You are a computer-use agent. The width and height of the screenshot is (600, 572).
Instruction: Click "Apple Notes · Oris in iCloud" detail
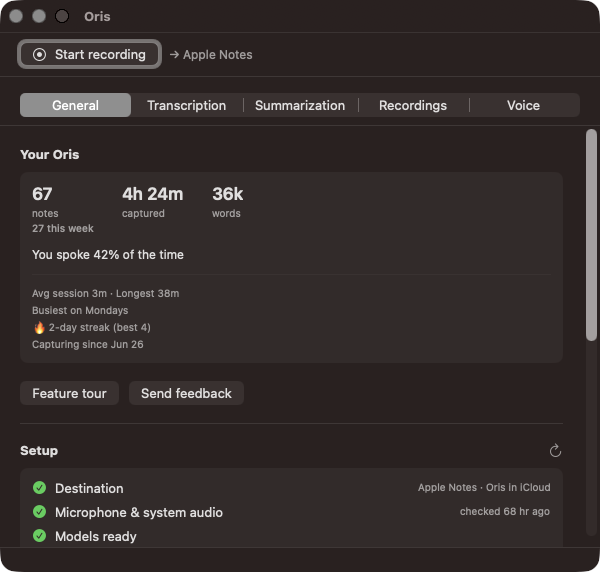[x=484, y=487]
